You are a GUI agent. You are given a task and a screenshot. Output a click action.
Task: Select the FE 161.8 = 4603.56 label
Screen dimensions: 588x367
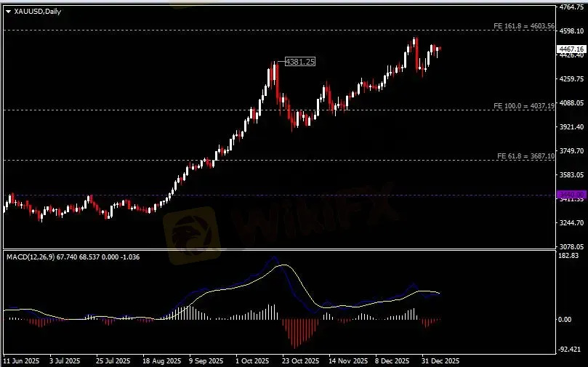click(x=524, y=26)
